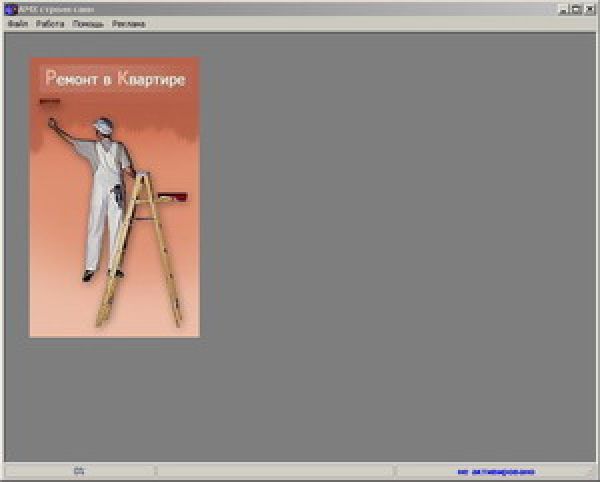
Task: Open the Файл menu
Action: (18, 24)
